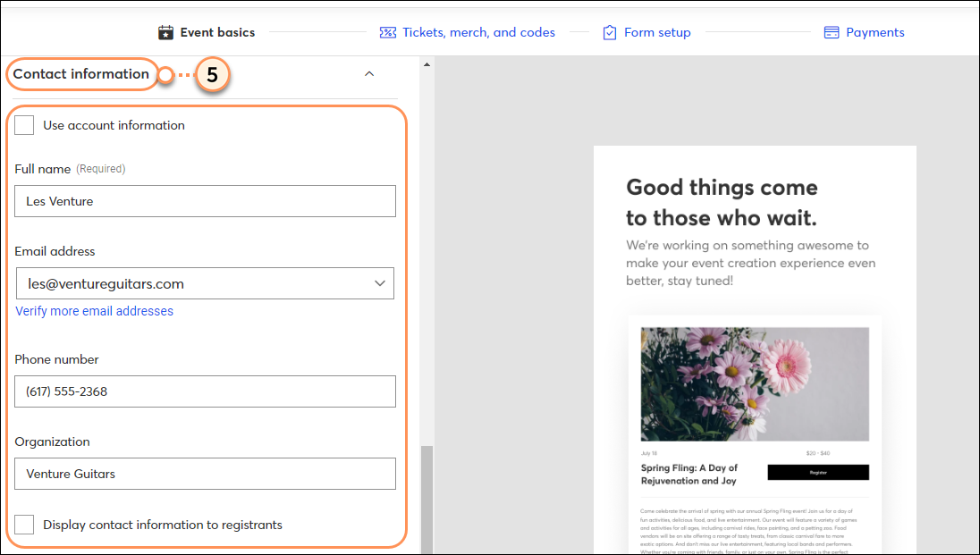Viewport: 980px width, 555px height.
Task: Click the Phone number input field
Action: click(205, 391)
